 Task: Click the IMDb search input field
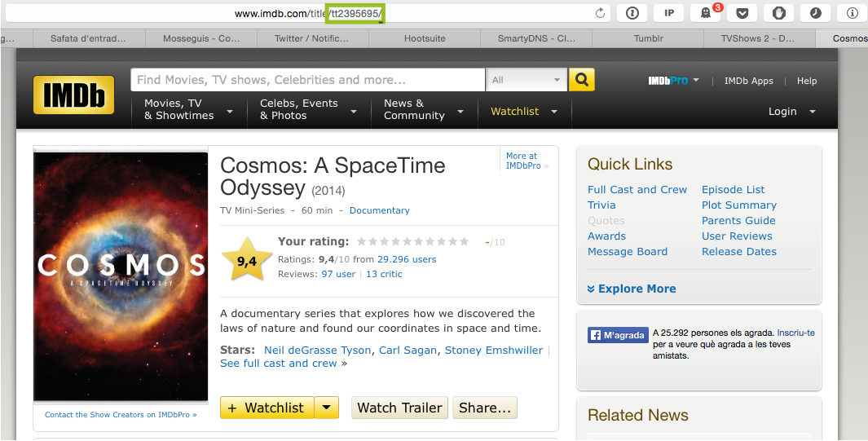(x=308, y=80)
